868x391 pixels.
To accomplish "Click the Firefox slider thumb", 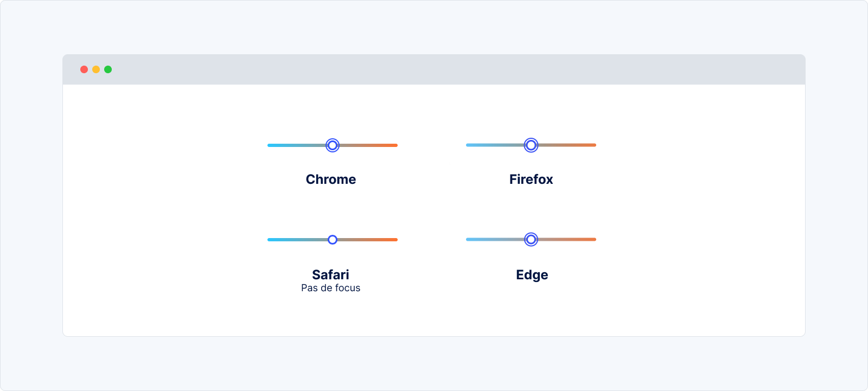I will point(531,145).
